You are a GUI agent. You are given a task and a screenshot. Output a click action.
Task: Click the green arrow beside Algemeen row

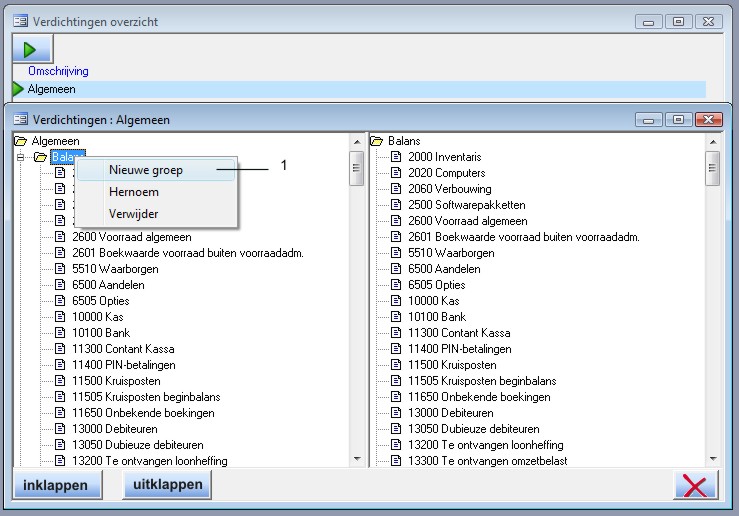pos(18,89)
